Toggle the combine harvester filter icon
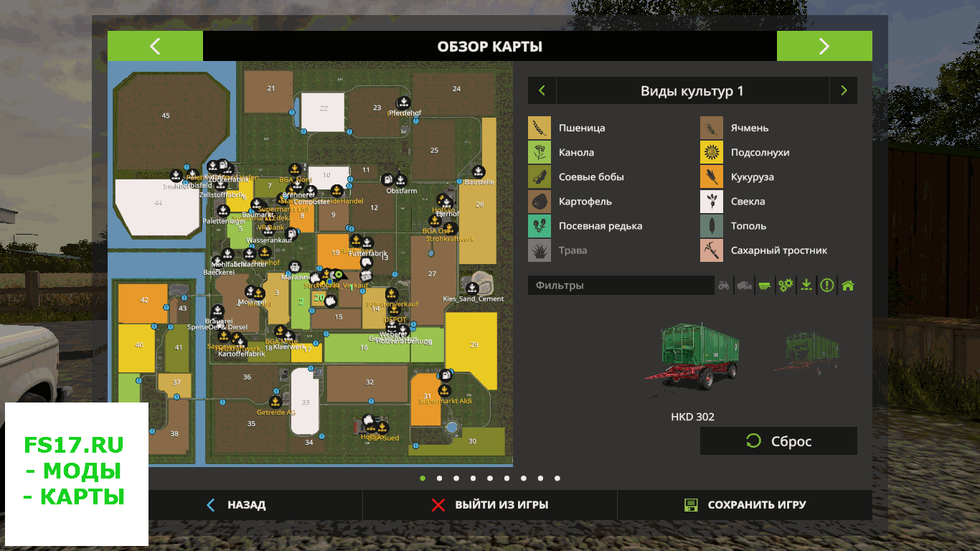Viewport: 980px width, 551px height. tap(745, 286)
